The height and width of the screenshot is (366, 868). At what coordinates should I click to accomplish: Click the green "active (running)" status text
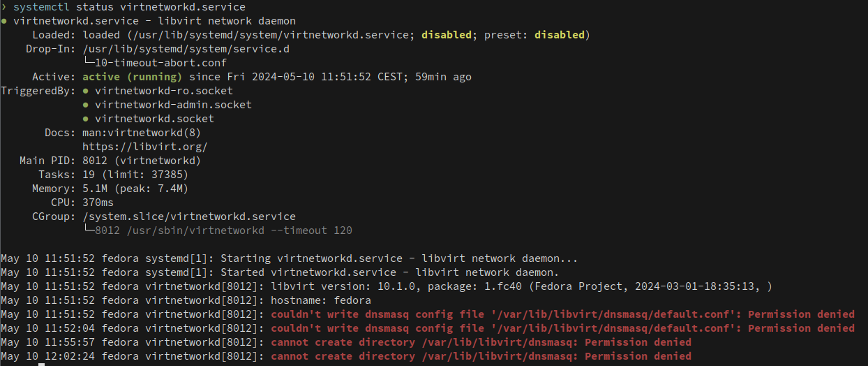pos(132,77)
